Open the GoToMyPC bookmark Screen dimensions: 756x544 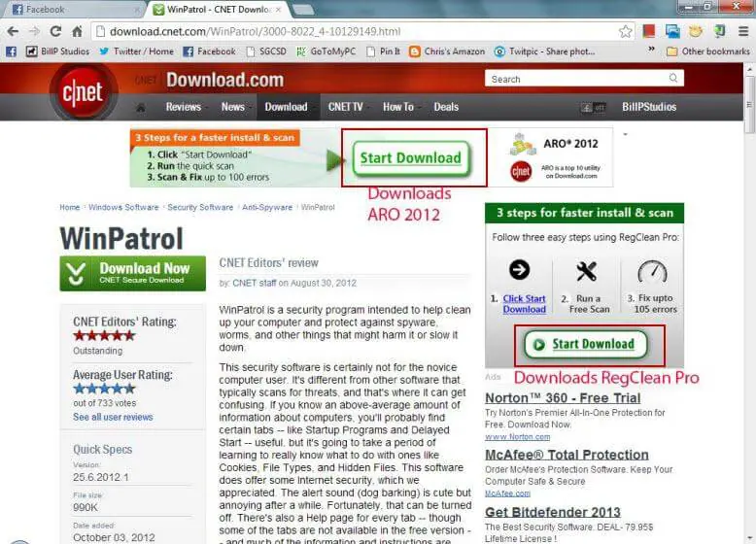(x=326, y=51)
